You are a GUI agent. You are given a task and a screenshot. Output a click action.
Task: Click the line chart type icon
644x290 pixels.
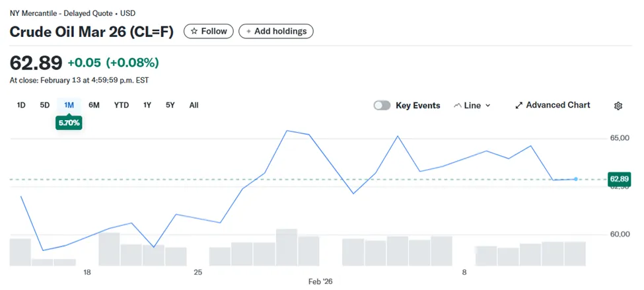coord(458,106)
